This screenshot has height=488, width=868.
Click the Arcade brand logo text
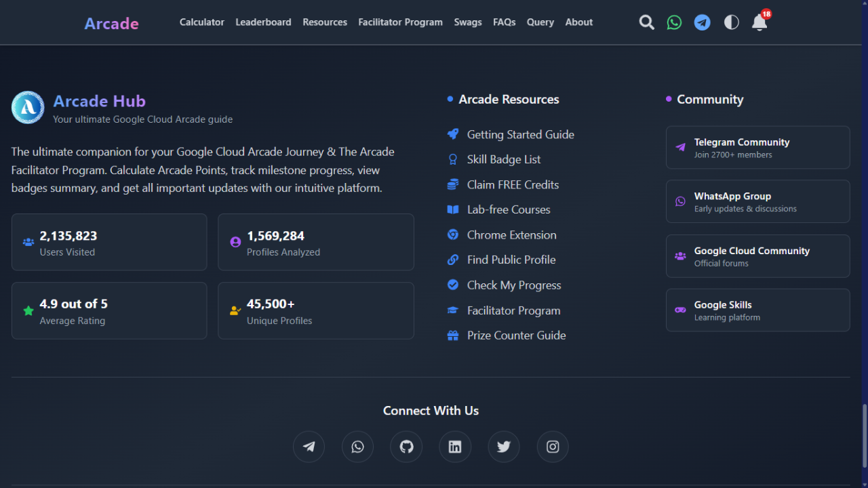pos(112,24)
